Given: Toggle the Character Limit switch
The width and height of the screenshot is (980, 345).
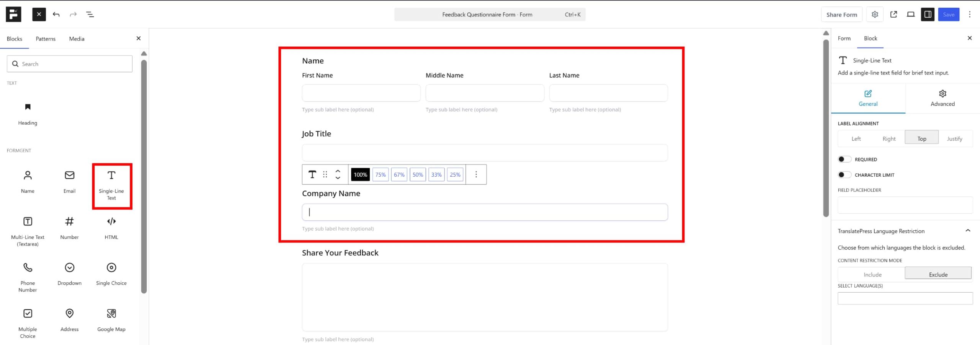Looking at the screenshot, I should 844,175.
